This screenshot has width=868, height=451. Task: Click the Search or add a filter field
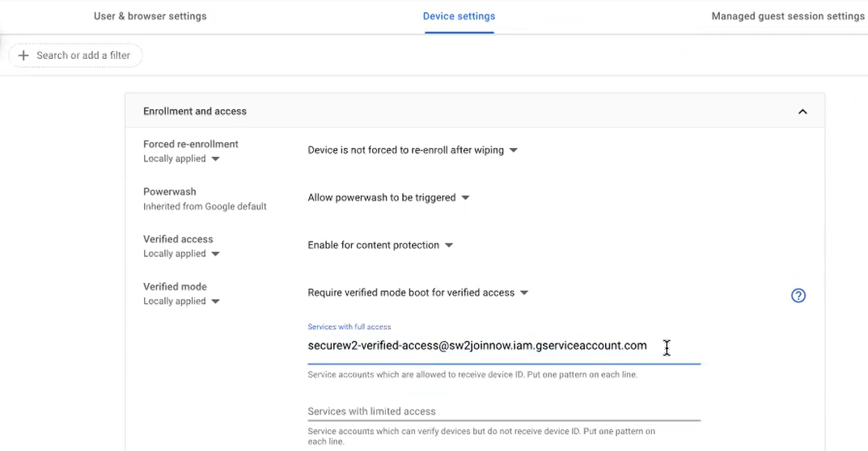point(83,55)
